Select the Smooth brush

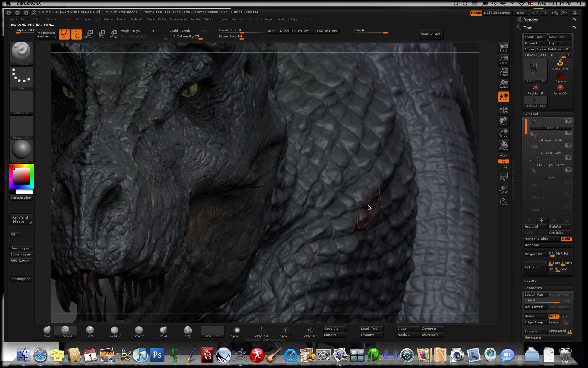tap(139, 332)
